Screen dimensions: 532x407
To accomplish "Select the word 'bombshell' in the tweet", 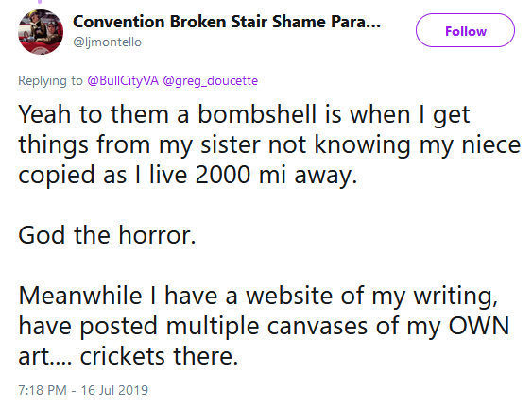I will point(257,114).
